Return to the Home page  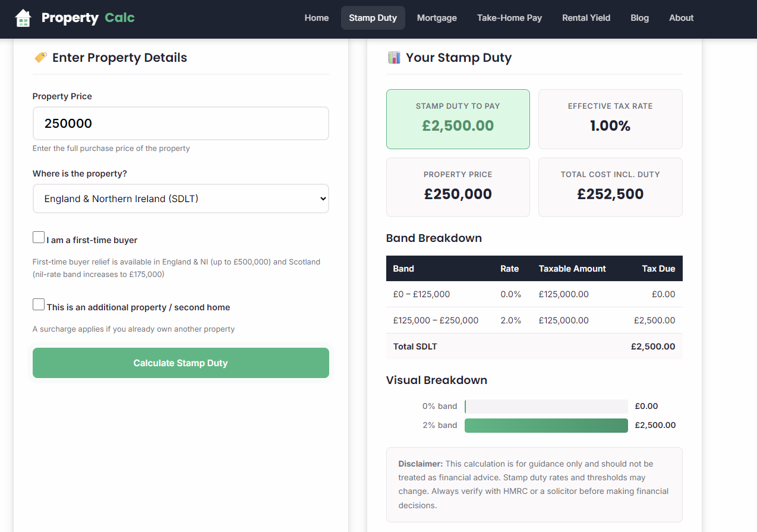point(316,18)
